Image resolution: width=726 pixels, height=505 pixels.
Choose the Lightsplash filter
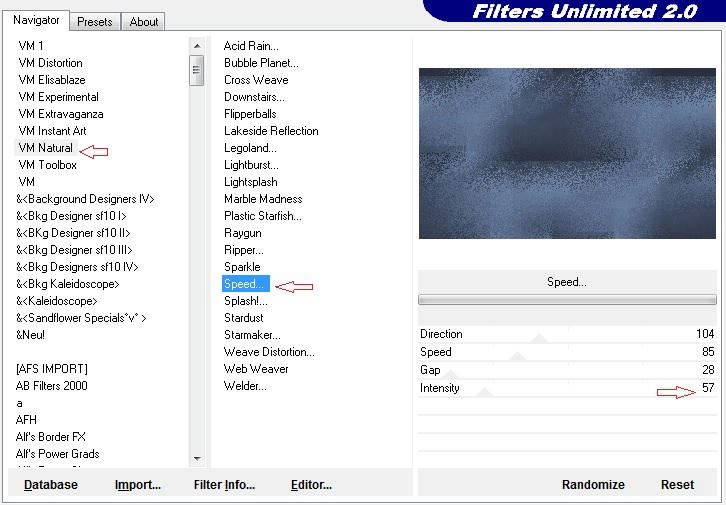tap(250, 182)
